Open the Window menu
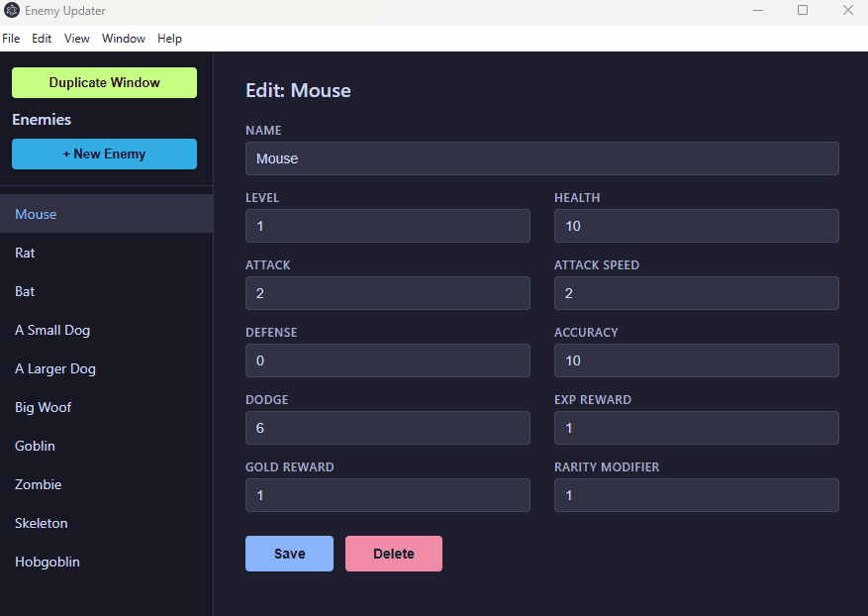The height and width of the screenshot is (616, 868). 123,39
